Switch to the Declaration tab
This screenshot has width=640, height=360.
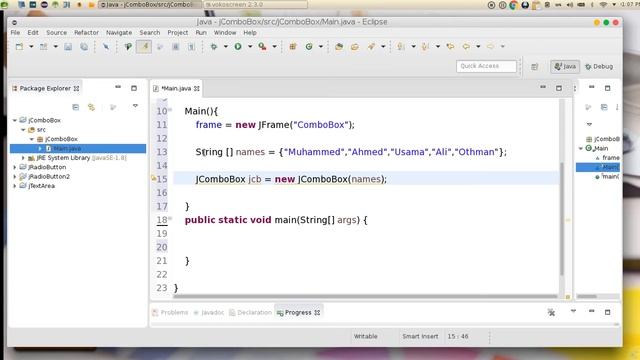(x=250, y=312)
